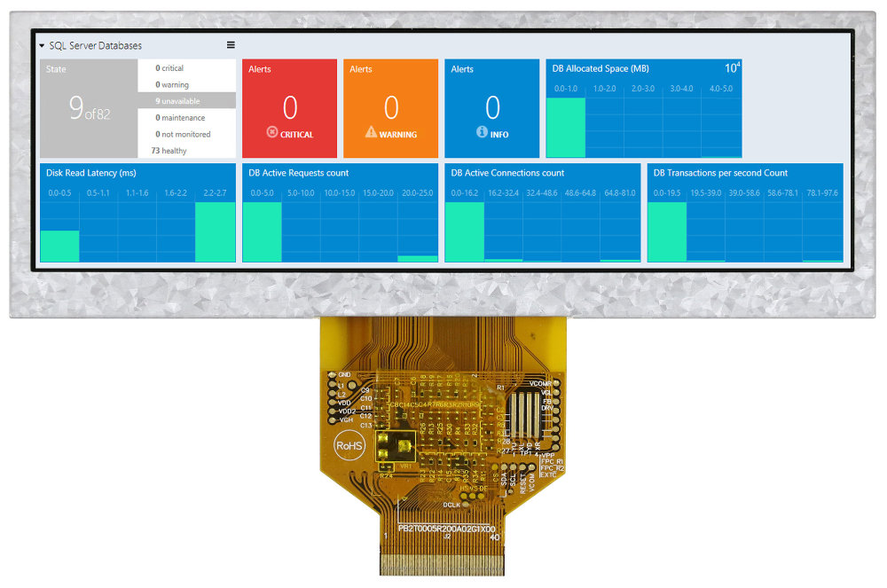Open the orange Warning alerts tile count
The height and width of the screenshot is (588, 887).
pos(391,107)
